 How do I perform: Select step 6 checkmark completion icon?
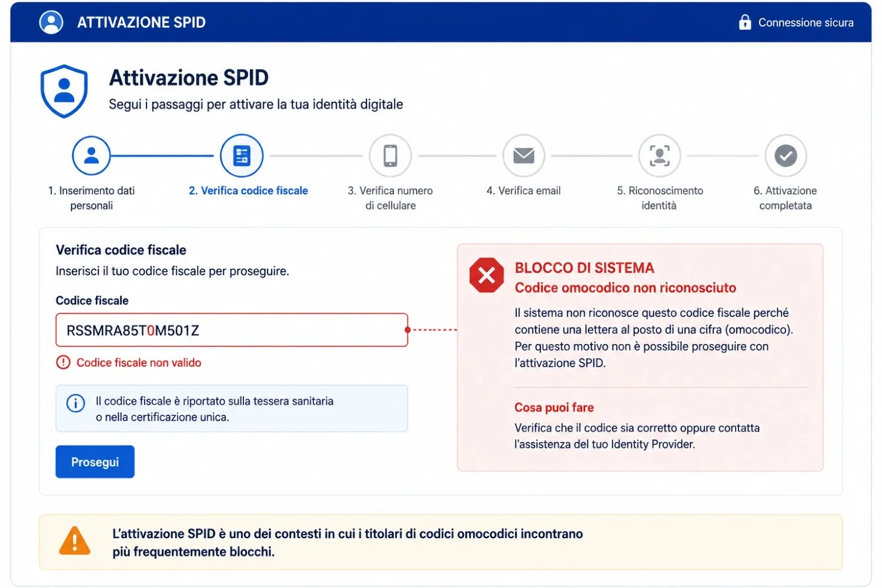(786, 156)
